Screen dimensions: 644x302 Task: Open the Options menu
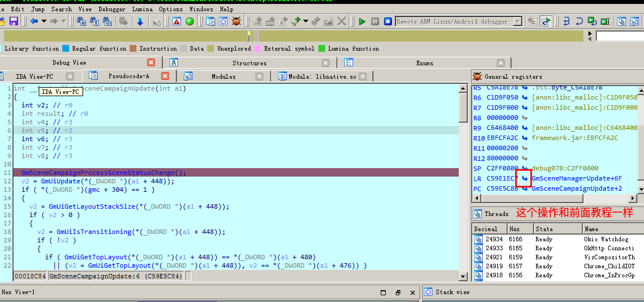point(171,8)
